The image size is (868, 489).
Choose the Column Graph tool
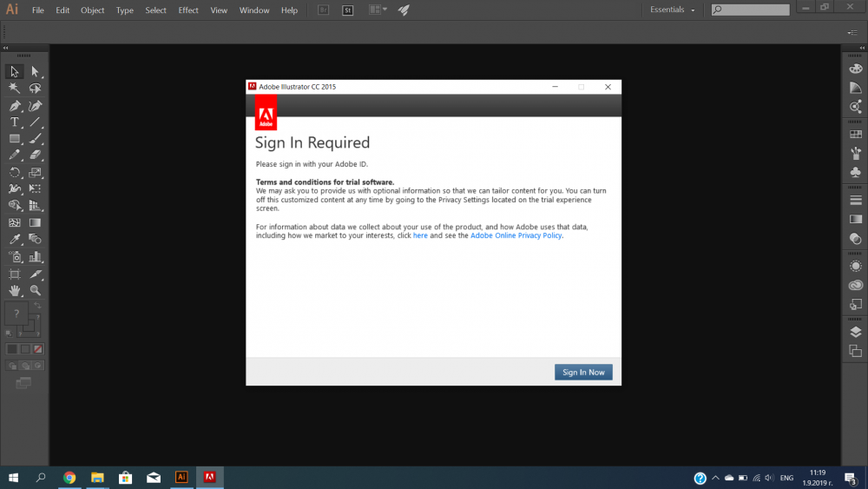click(x=35, y=256)
